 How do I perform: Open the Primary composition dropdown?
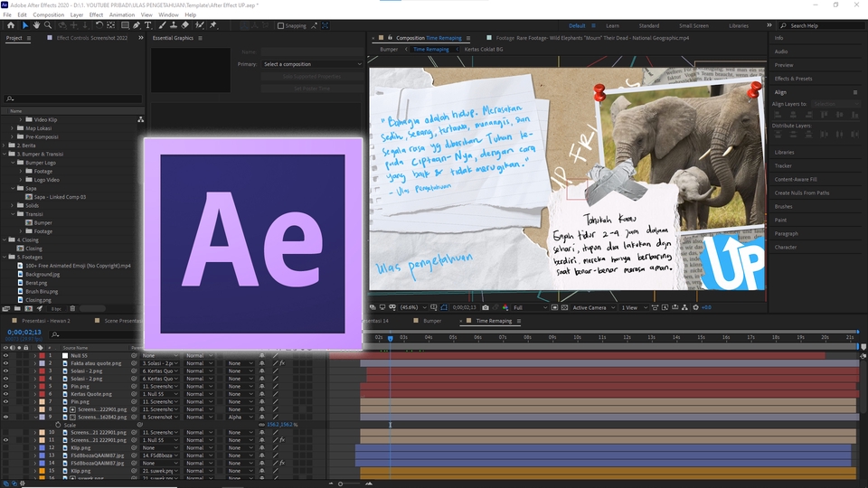(312, 64)
